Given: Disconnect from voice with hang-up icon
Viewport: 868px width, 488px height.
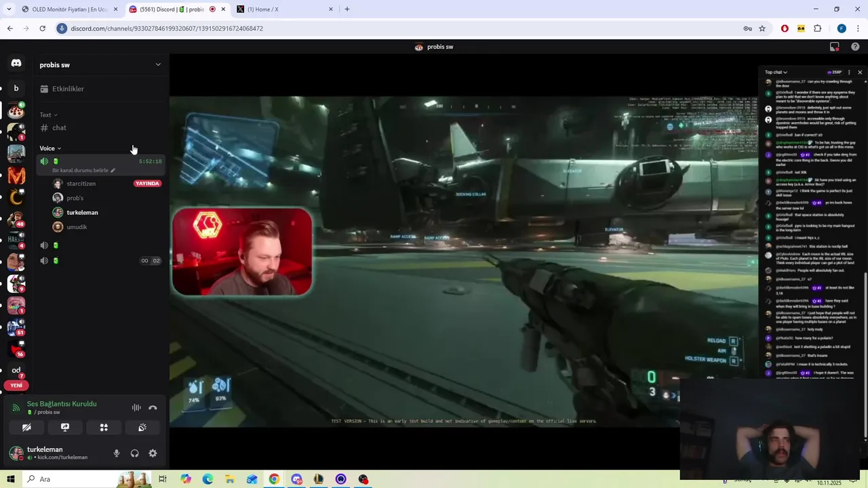Looking at the screenshot, I should [153, 408].
